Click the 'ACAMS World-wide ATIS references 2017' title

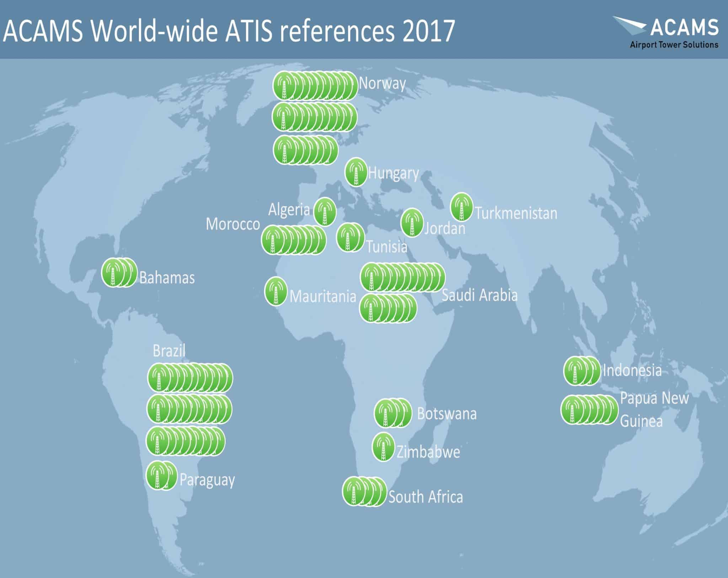pos(229,31)
